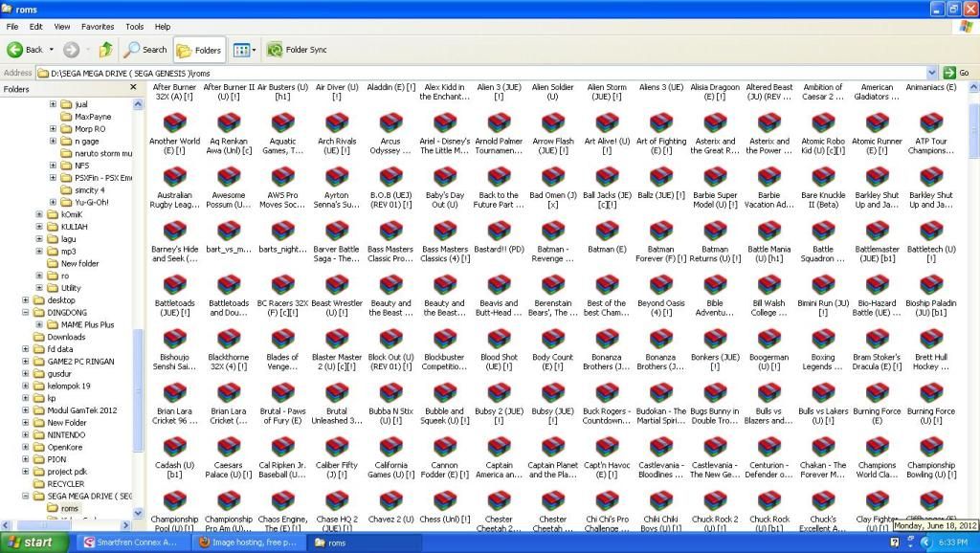Select the Batman (E) archive icon
This screenshot has height=553, width=980.
click(x=607, y=231)
